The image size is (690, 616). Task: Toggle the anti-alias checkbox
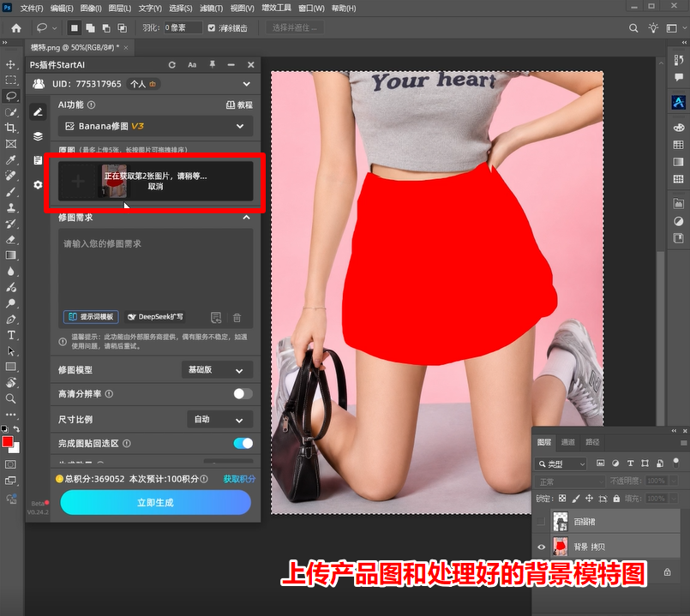tap(211, 28)
